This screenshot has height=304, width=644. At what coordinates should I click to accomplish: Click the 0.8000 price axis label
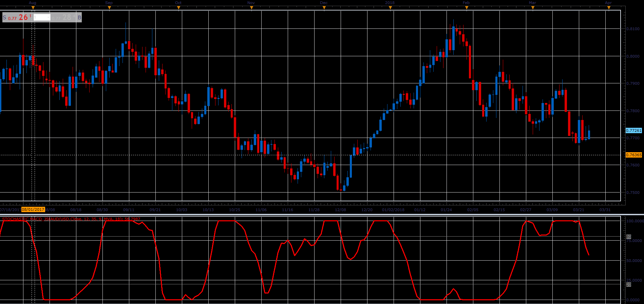633,56
